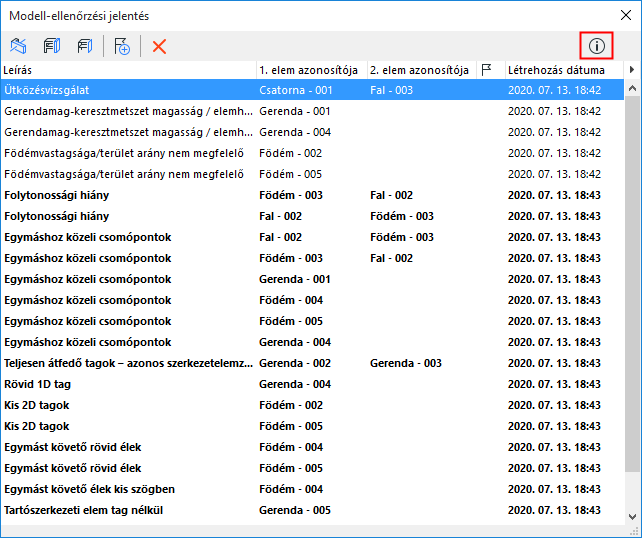Click the scrollbar up arrow
Screen dimensions: 642x538
[632, 88]
